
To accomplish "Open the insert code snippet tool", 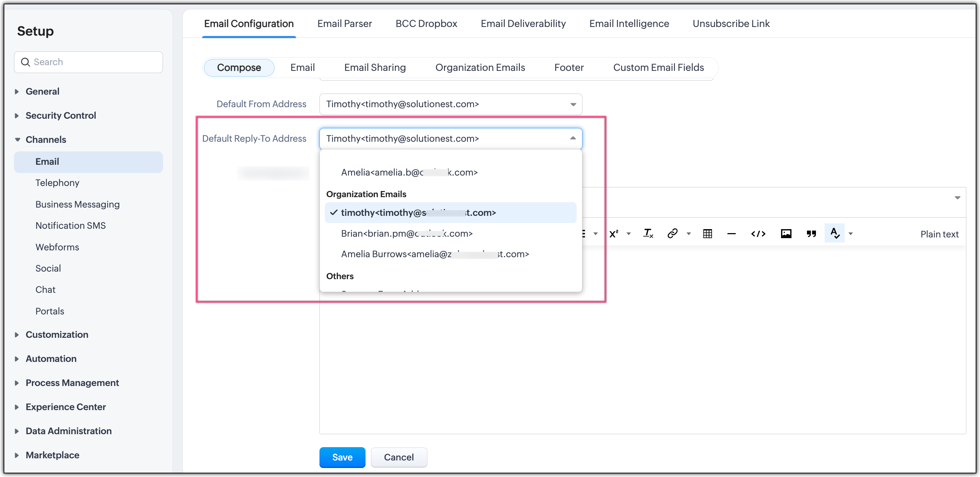I will click(758, 233).
